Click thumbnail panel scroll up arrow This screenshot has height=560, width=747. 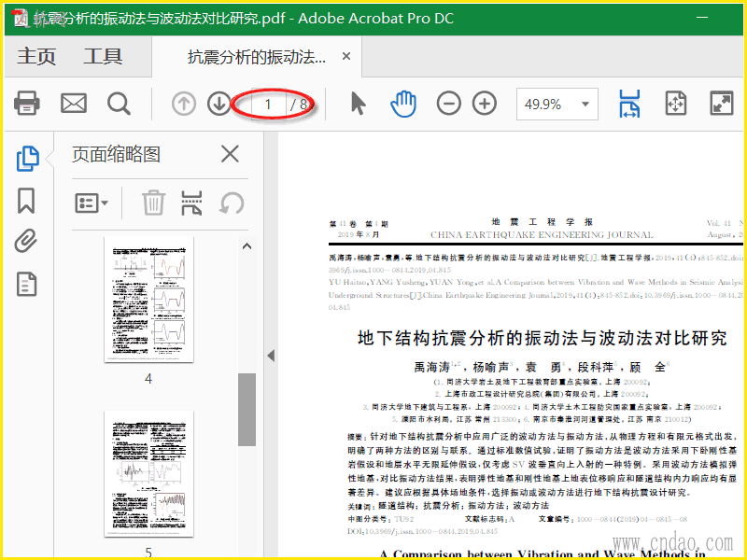(247, 246)
